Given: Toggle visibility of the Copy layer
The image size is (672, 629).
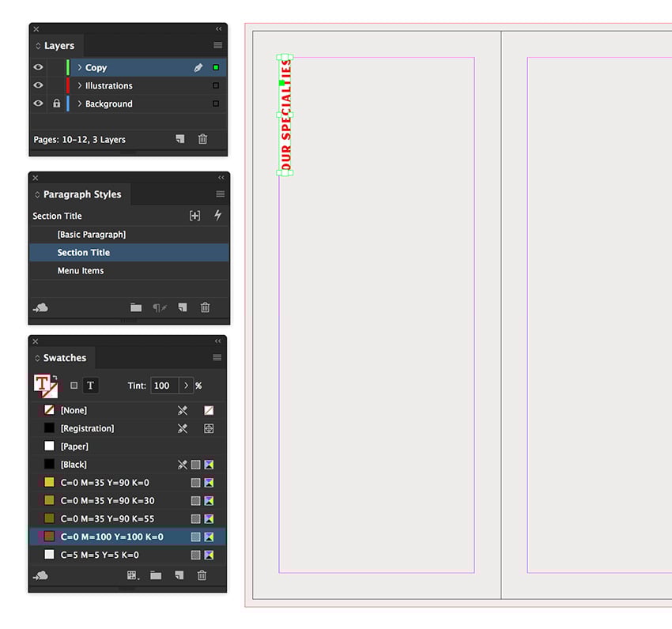Looking at the screenshot, I should coord(37,67).
